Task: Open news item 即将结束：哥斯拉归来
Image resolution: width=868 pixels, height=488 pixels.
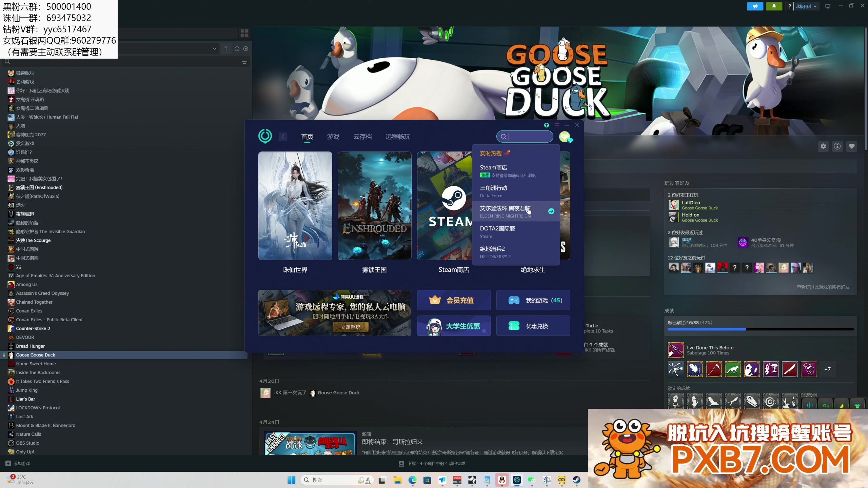Action: (x=392, y=442)
